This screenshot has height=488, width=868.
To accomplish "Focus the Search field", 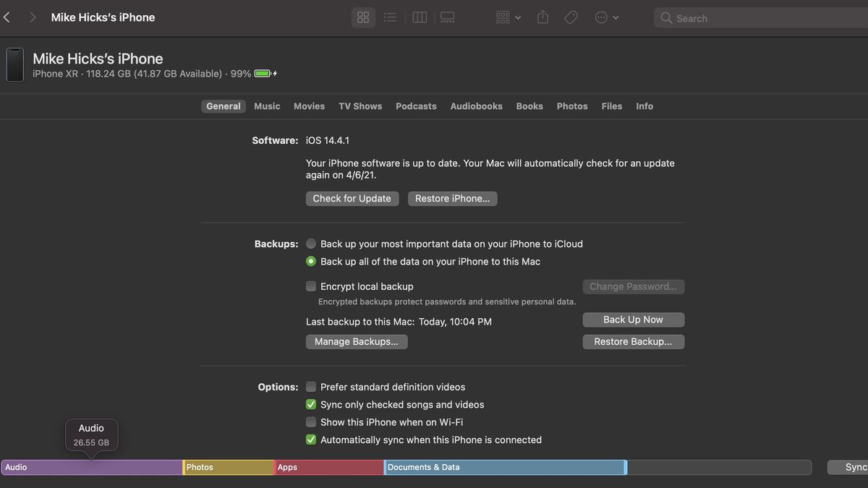I will pyautogui.click(x=760, y=18).
